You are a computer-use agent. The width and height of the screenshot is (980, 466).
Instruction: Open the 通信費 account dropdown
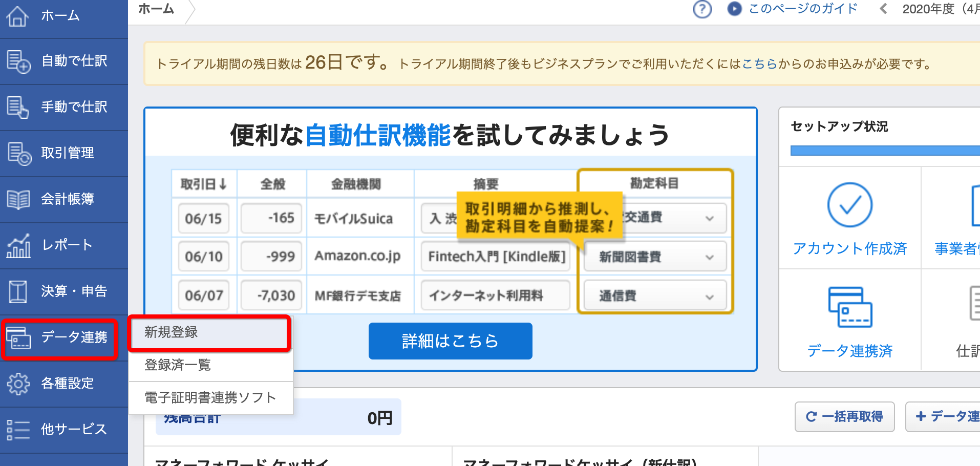(655, 296)
